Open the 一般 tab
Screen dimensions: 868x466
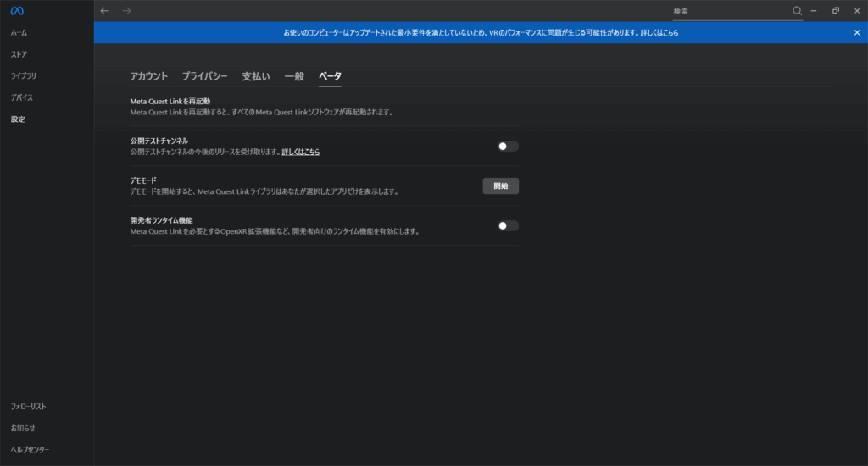[294, 76]
